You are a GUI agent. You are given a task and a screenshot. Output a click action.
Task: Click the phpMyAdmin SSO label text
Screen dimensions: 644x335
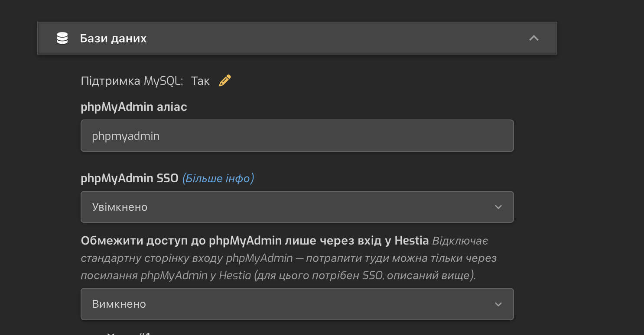tap(130, 178)
